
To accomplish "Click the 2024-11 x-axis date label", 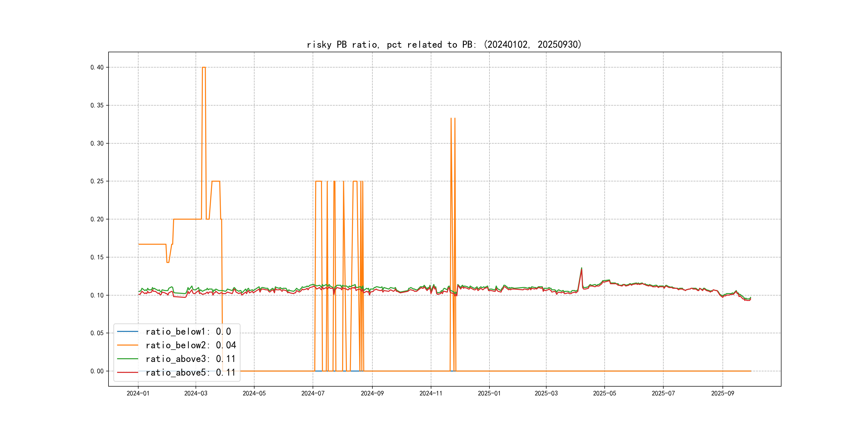I will point(431,393).
